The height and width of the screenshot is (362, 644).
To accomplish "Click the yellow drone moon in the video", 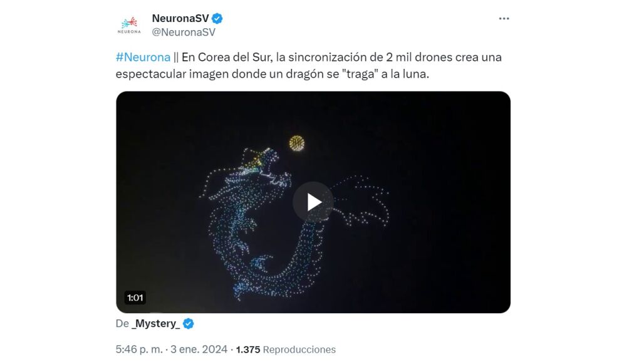I will coord(296,143).
